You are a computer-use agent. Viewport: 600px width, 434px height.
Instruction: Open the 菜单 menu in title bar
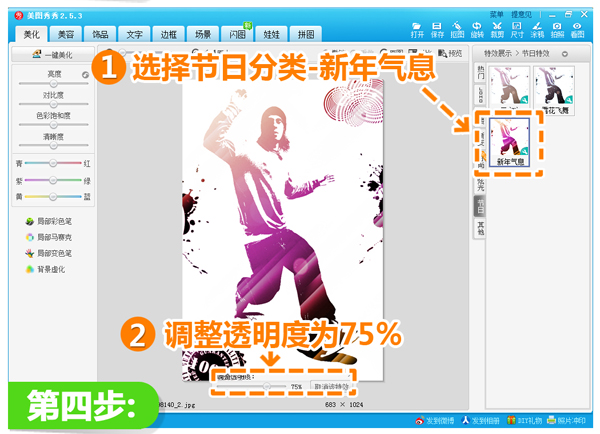496,14
